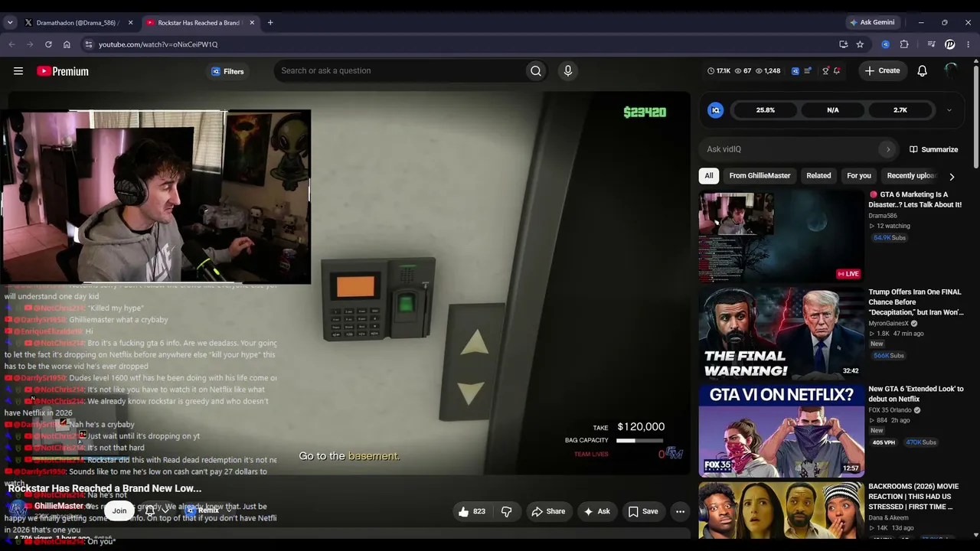Open the Trump Offers Iran video thumbnail

coord(781,334)
